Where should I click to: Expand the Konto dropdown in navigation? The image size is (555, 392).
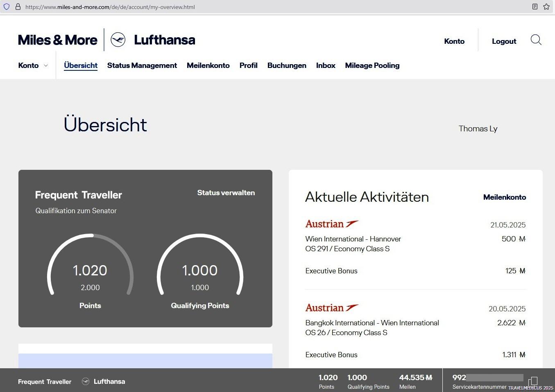click(x=33, y=65)
